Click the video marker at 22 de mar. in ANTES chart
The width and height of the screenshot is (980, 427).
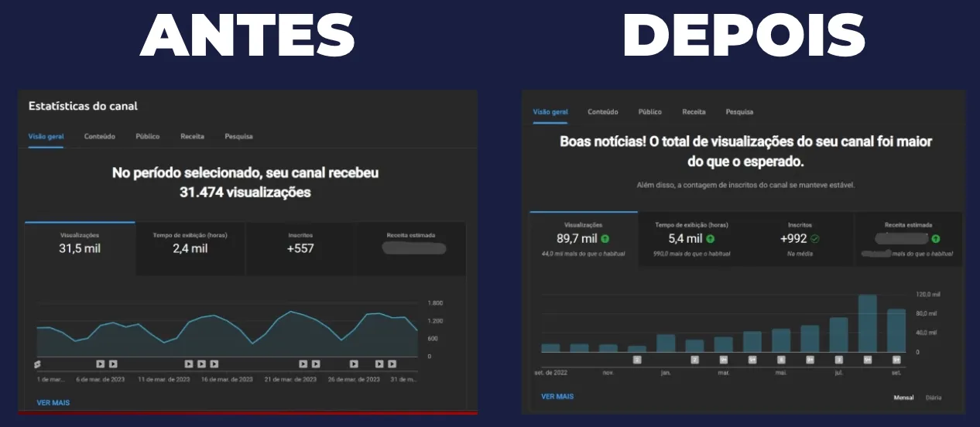[303, 364]
